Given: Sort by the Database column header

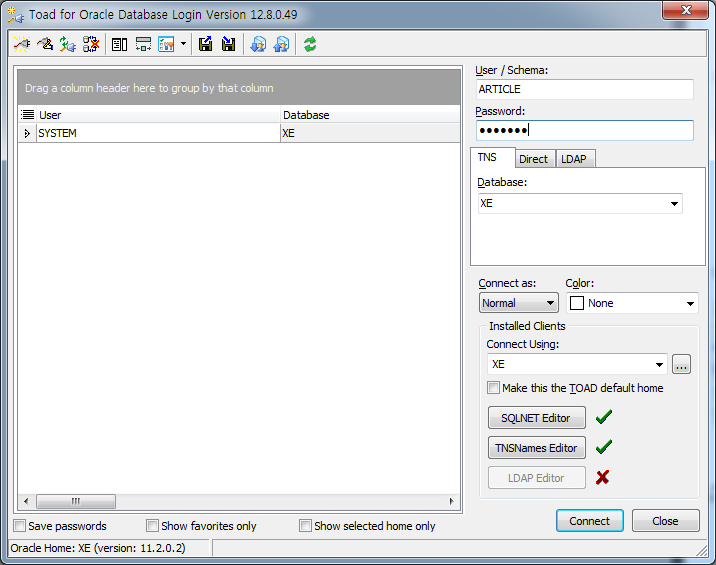Looking at the screenshot, I should pyautogui.click(x=370, y=115).
